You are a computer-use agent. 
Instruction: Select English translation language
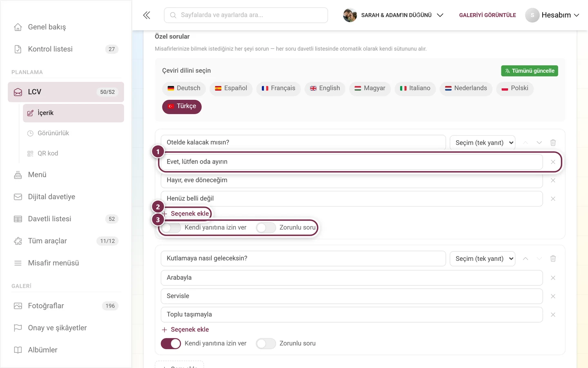click(x=325, y=88)
